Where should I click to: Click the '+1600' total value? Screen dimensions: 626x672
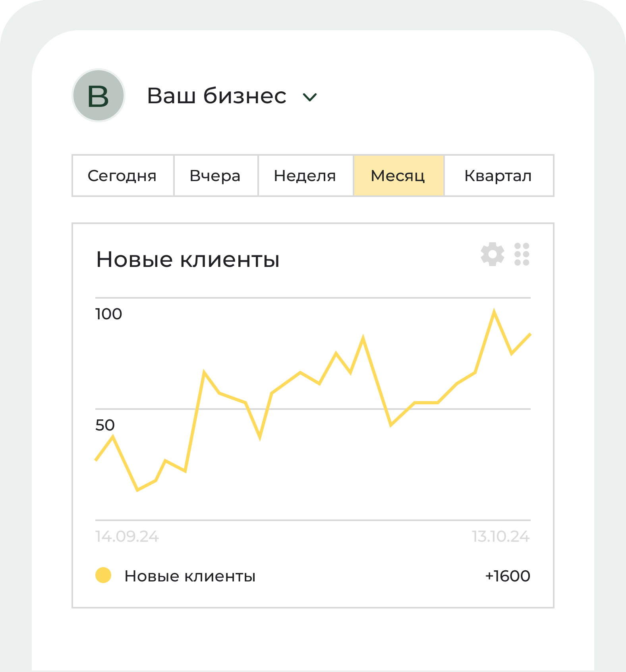tap(508, 576)
